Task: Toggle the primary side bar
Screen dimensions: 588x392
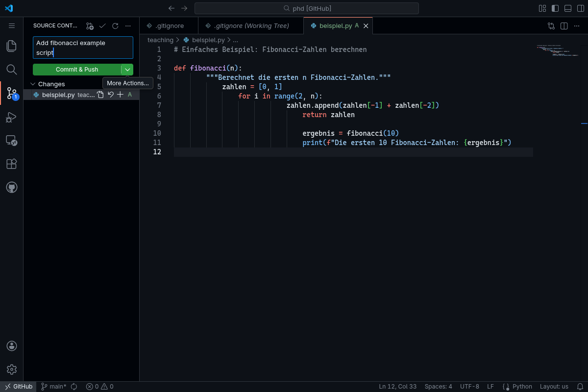Action: click(555, 8)
